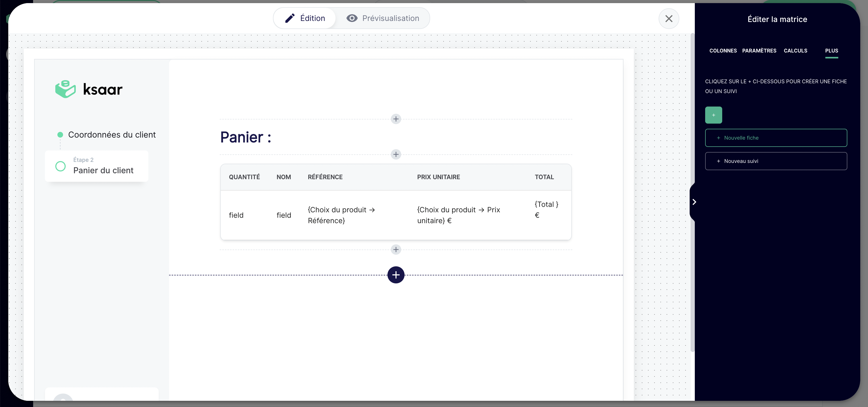Image resolution: width=868 pixels, height=407 pixels.
Task: Click the field cell under NOM
Action: click(283, 215)
